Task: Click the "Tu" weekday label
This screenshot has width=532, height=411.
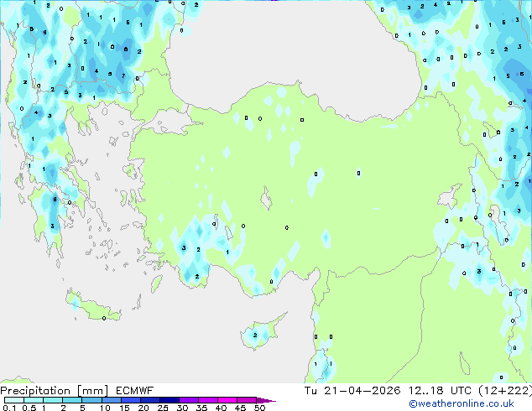Action: pyautogui.click(x=310, y=391)
